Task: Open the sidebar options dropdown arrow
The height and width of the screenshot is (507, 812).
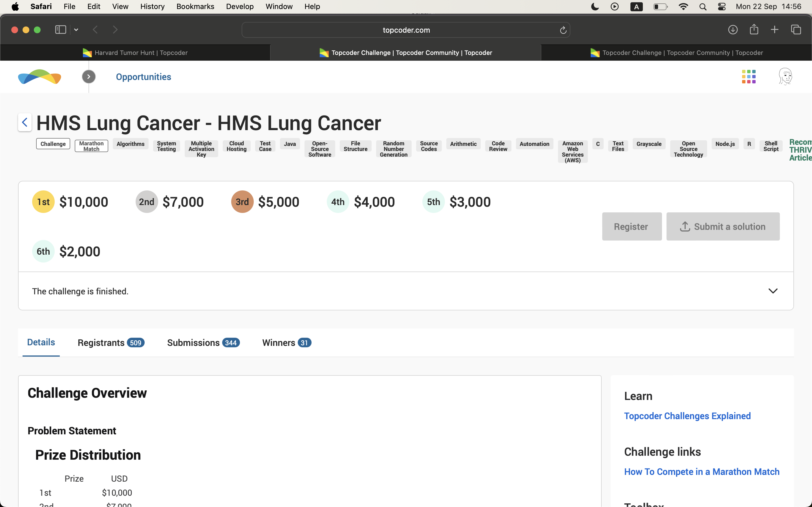Action: [x=76, y=30]
